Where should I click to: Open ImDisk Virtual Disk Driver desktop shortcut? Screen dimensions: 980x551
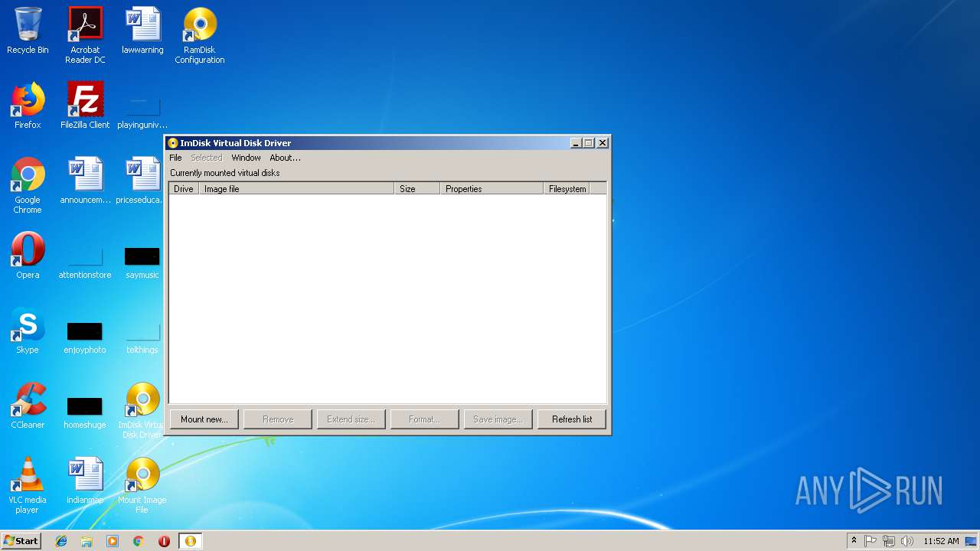tap(142, 410)
